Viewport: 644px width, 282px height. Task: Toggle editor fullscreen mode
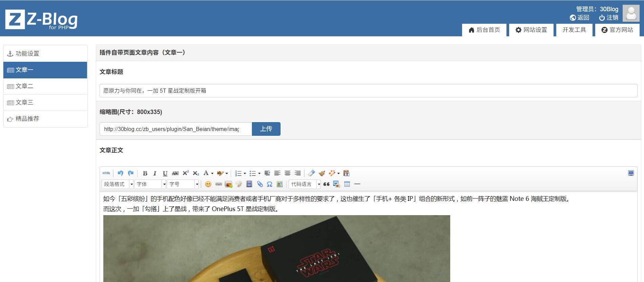pyautogui.click(x=631, y=173)
